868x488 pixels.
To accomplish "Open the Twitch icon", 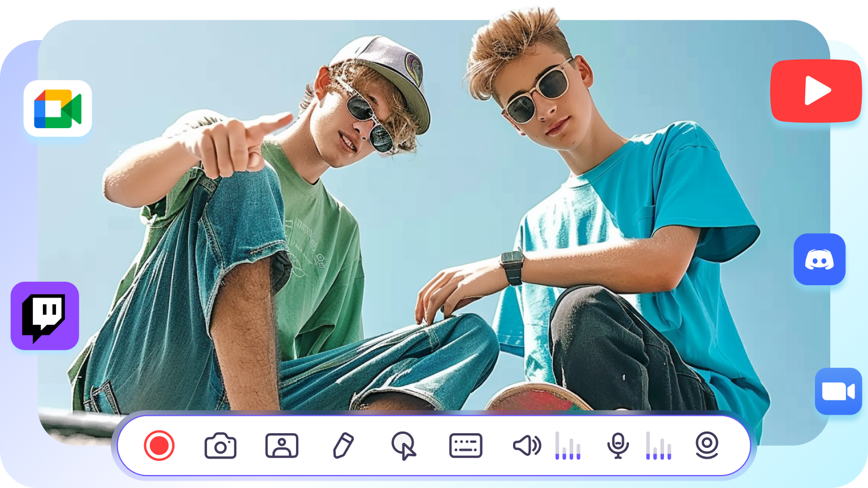I will (45, 316).
